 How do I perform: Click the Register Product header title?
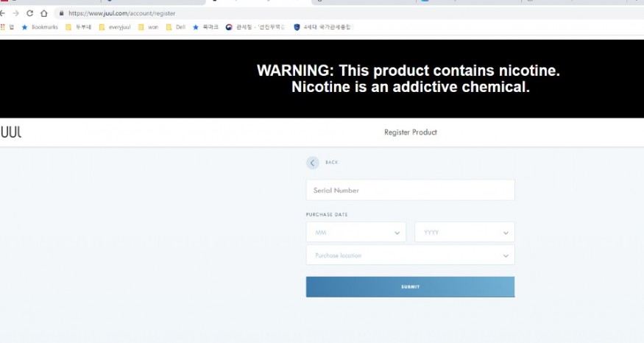pos(410,132)
